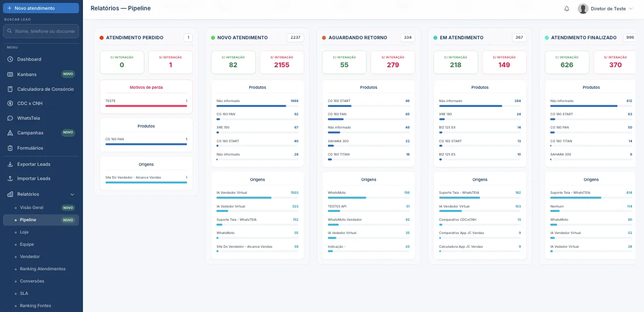Select the Loja report
This screenshot has width=644, height=312.
(x=41, y=232)
